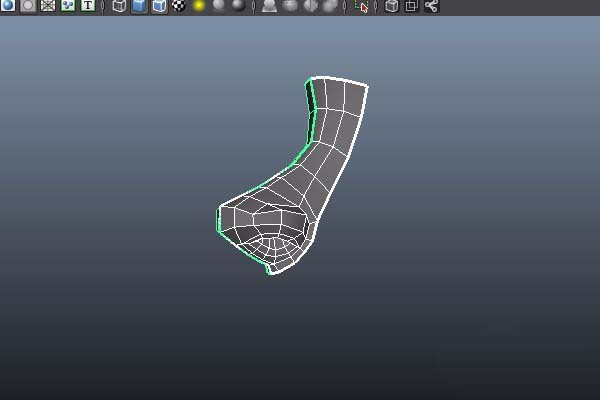
Task: Enable textured checker sphere display
Action: point(179,5)
